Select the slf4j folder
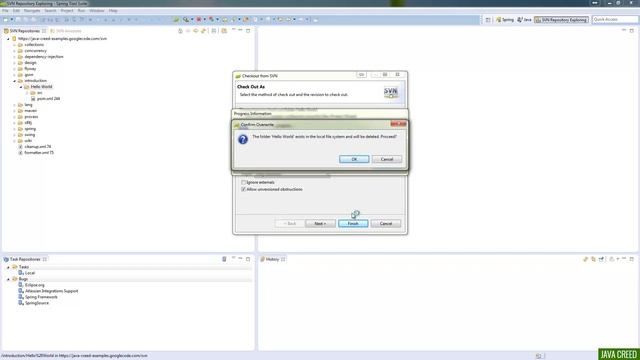Viewport: 640px width, 360px height. [x=28, y=123]
